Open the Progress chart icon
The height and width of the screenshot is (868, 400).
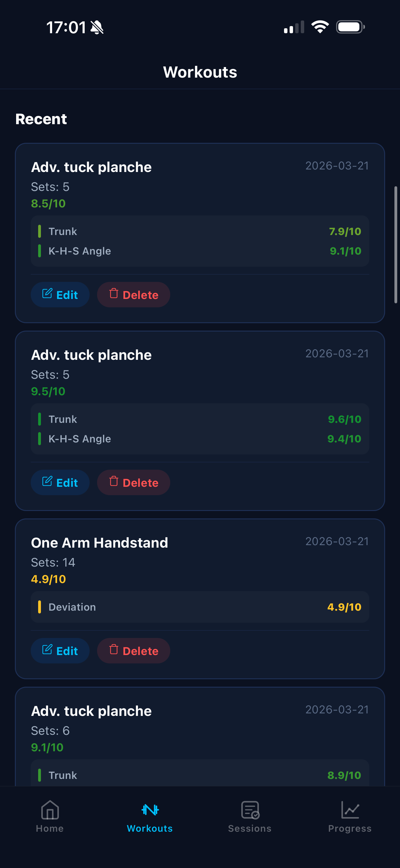click(350, 809)
